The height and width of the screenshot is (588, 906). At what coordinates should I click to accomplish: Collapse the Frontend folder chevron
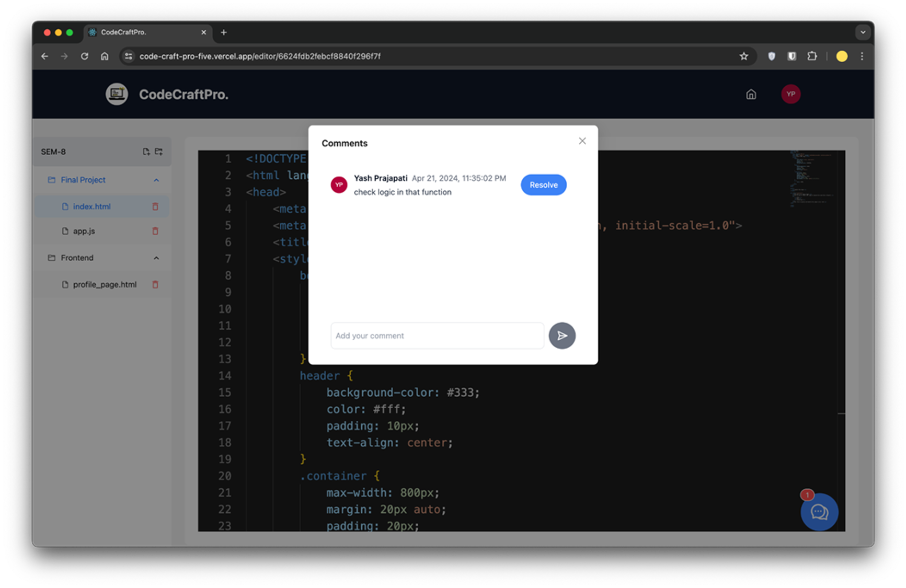(156, 258)
